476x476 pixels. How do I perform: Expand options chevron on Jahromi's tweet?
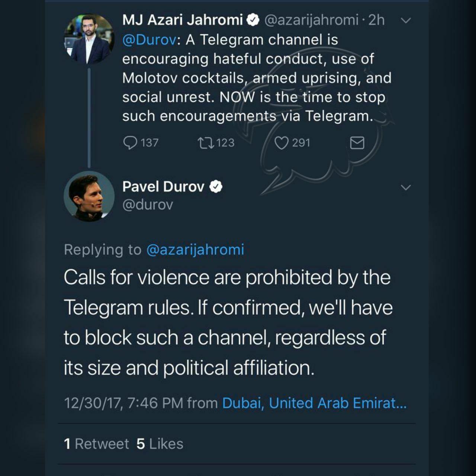tap(406, 20)
